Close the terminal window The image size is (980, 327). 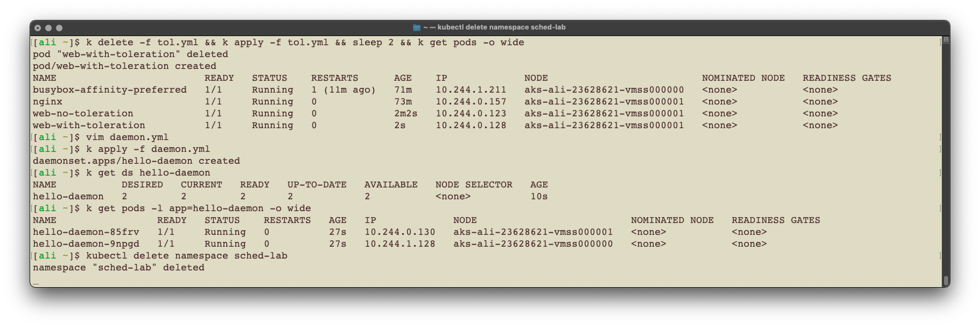(x=38, y=27)
